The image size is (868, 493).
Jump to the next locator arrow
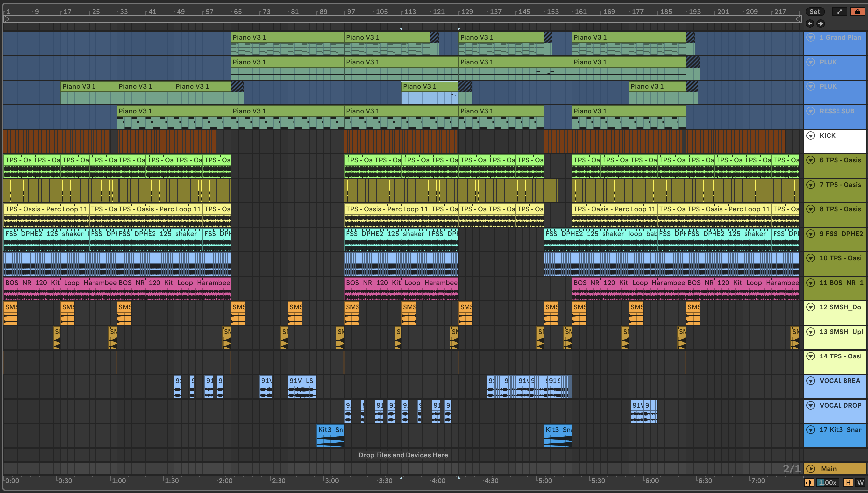pyautogui.click(x=820, y=24)
